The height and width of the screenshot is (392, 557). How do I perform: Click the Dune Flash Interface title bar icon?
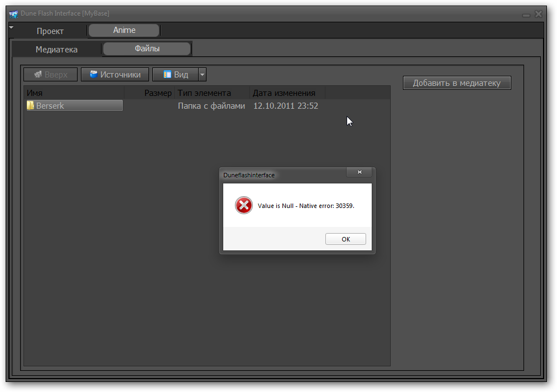pos(14,14)
